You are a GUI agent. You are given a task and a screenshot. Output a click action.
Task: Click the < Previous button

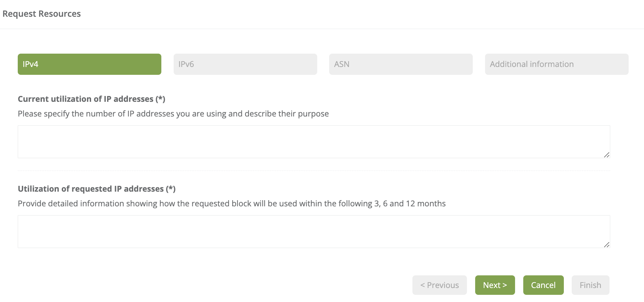pyautogui.click(x=439, y=285)
